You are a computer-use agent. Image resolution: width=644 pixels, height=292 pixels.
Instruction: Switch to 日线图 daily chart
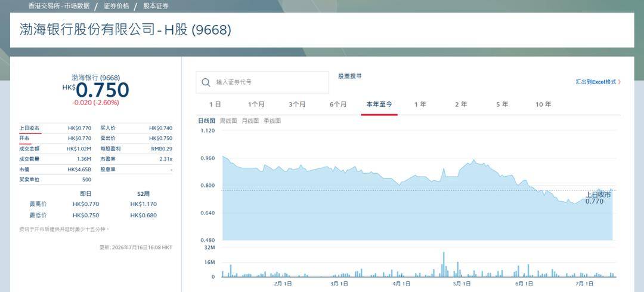tap(206, 121)
